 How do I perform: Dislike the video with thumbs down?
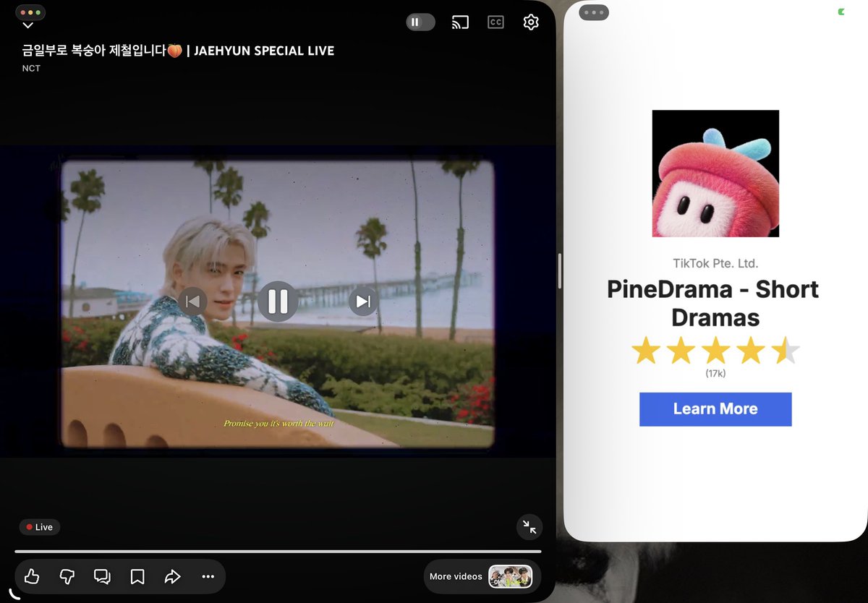[67, 576]
